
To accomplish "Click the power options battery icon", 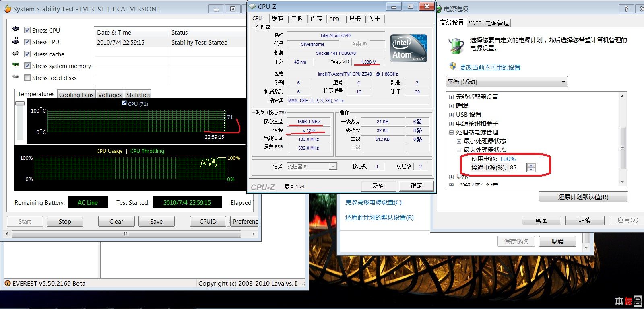I will (x=456, y=45).
